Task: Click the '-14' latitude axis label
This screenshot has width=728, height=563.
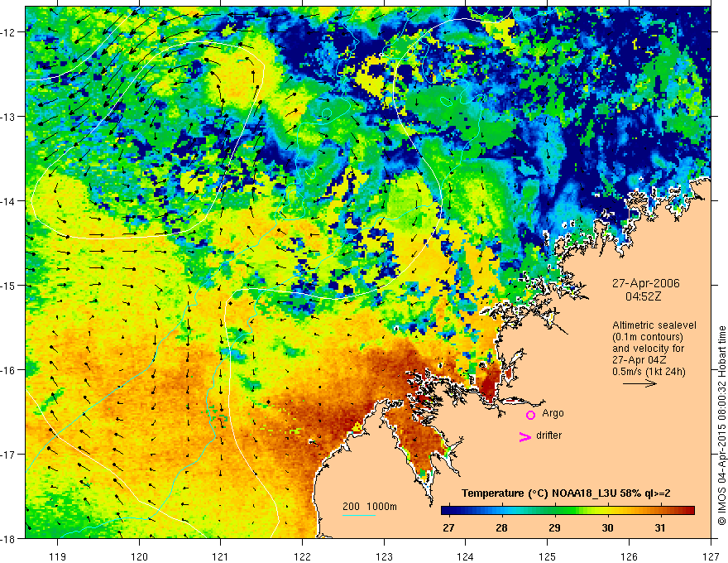Action: tap(9, 201)
